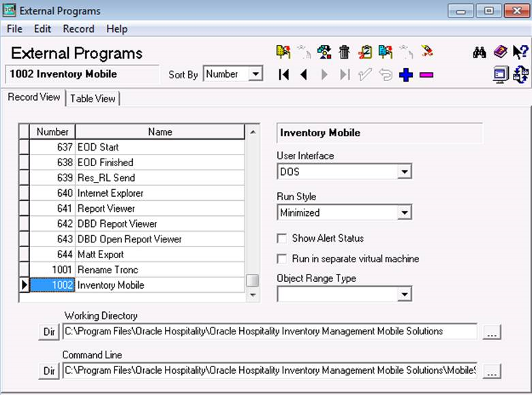Click the record list scroll up arrow
Screen dimensions: 532x395
tap(253, 131)
